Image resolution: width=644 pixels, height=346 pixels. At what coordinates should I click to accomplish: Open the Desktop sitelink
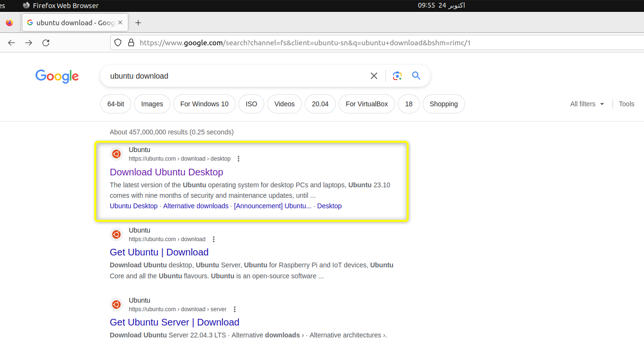tap(330, 206)
